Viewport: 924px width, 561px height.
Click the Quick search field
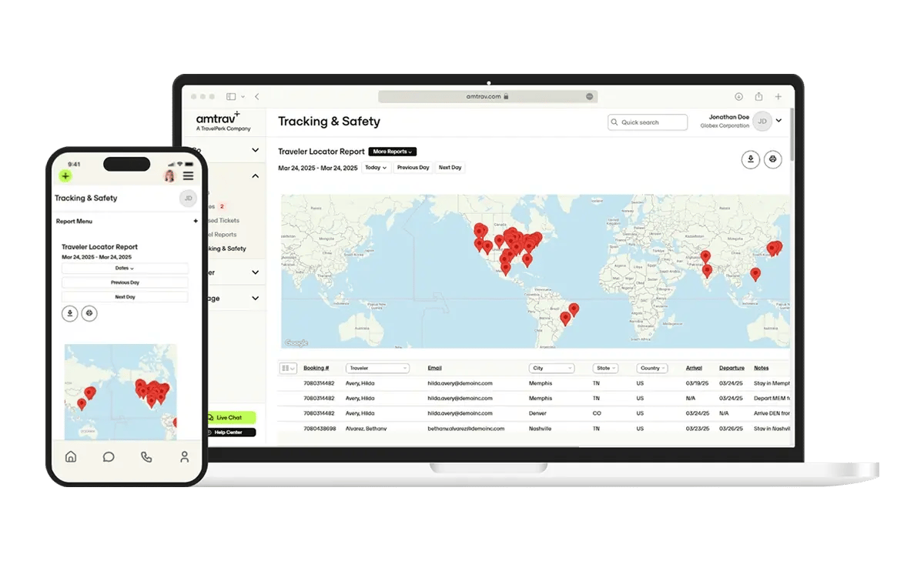[x=647, y=122]
